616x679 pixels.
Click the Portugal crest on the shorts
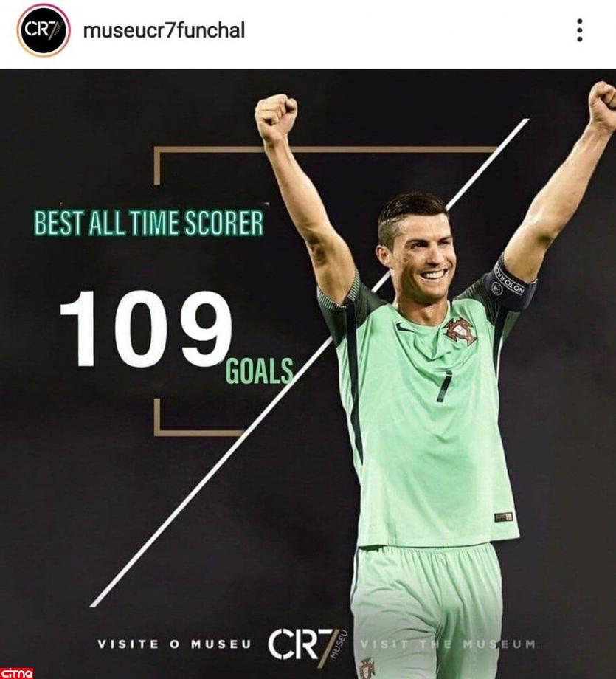tap(367, 668)
